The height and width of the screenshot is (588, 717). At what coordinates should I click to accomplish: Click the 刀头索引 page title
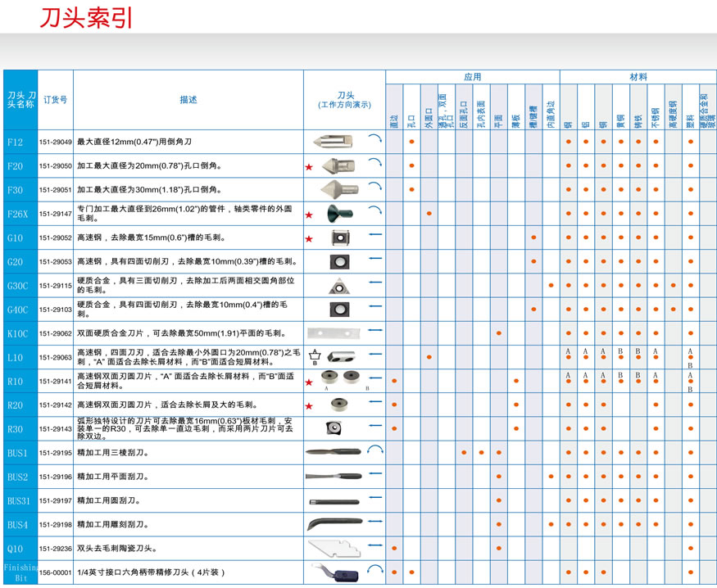(86, 18)
